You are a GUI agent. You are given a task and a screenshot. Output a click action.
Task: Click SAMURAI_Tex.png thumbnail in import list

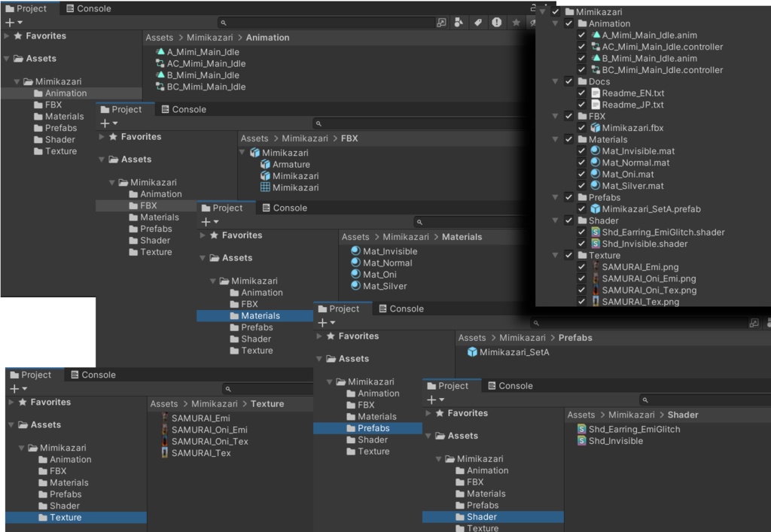coord(596,302)
